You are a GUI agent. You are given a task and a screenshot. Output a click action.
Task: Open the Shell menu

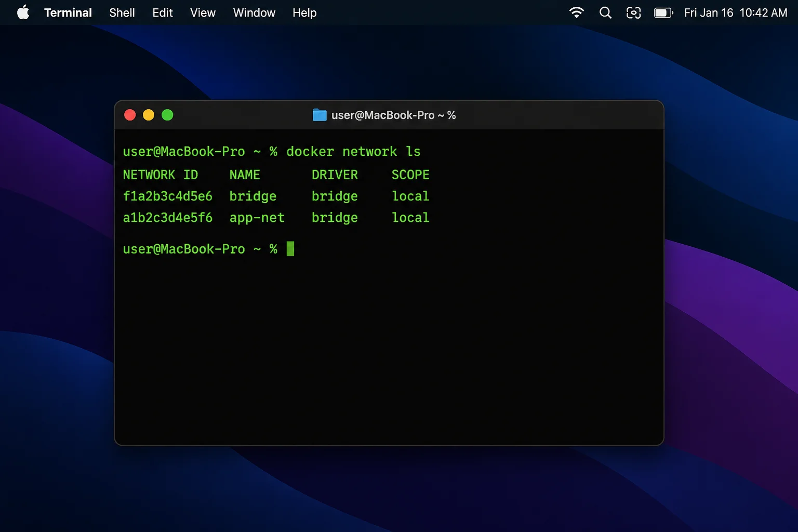pyautogui.click(x=122, y=12)
